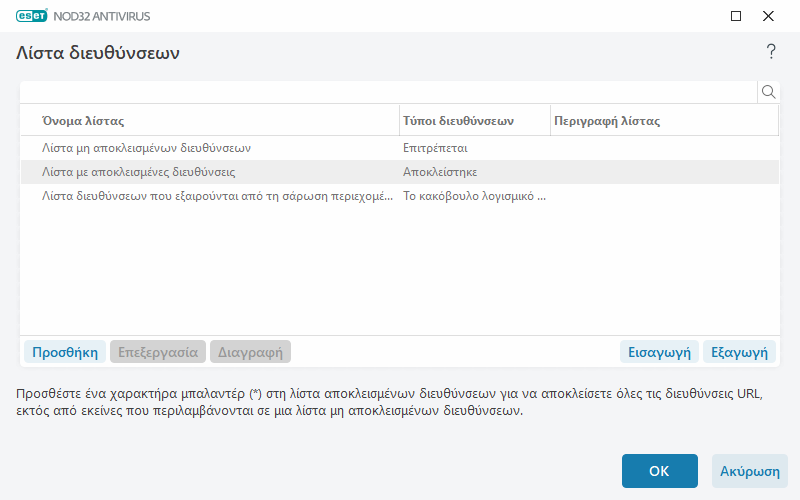Select Λίστα μη αποκλεισμένων διευθύνσεων list name
Viewport: 800px width, 500px height.
145,147
